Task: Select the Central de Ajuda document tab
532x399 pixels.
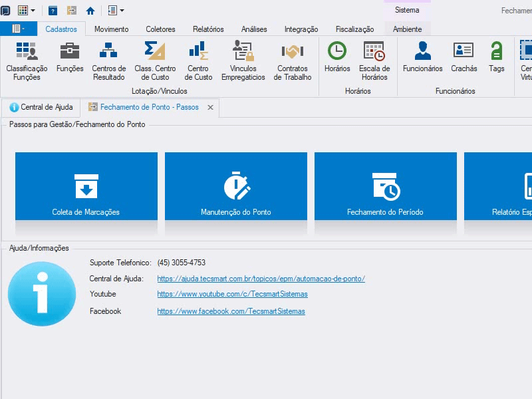Action: 41,107
